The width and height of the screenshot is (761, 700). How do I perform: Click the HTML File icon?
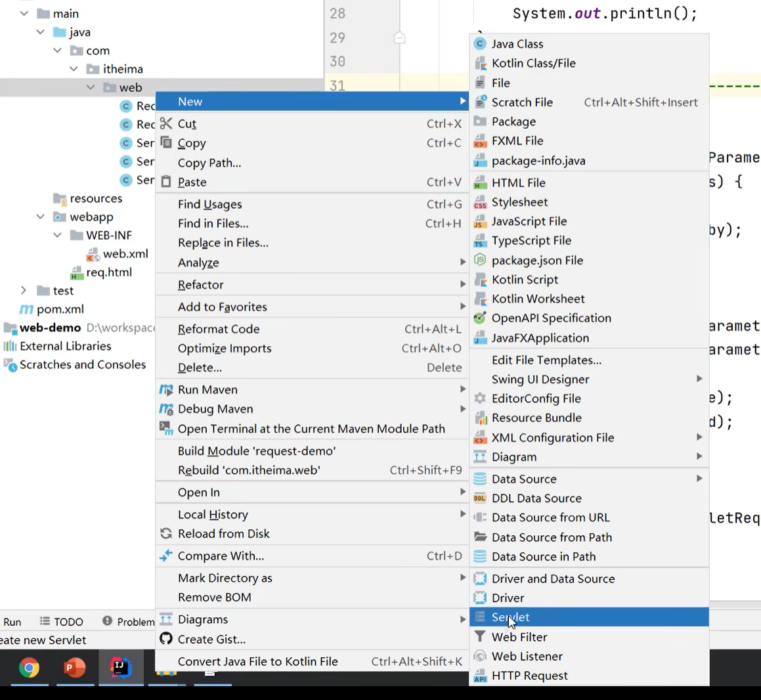pyautogui.click(x=480, y=183)
